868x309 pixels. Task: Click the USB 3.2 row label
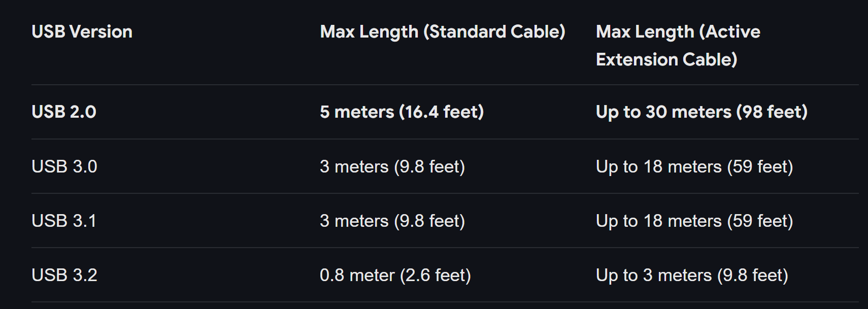(64, 275)
